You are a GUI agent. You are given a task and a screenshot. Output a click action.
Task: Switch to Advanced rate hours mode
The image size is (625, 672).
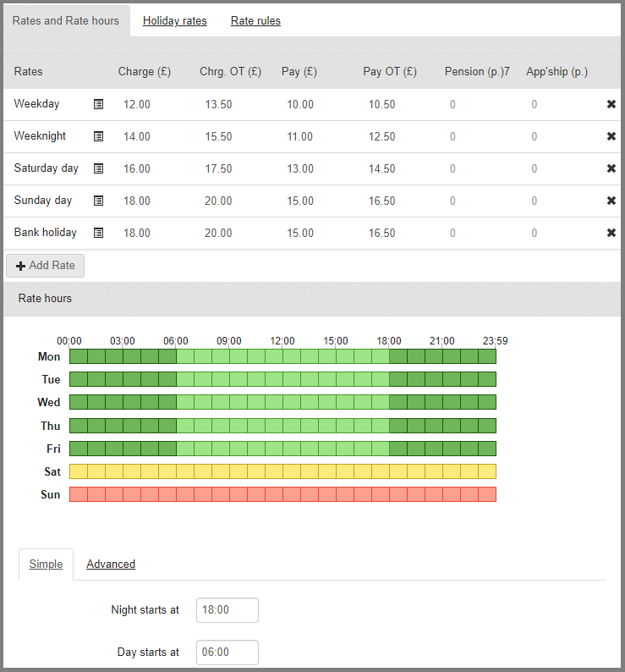tap(111, 565)
